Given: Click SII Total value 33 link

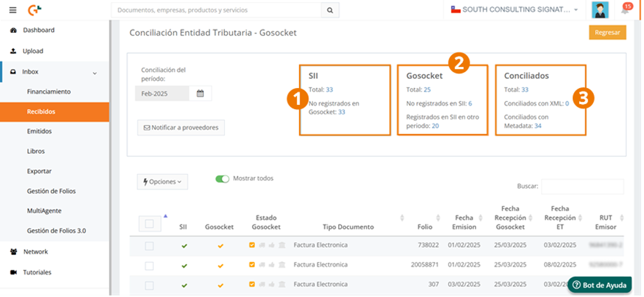Looking at the screenshot, I should point(330,89).
